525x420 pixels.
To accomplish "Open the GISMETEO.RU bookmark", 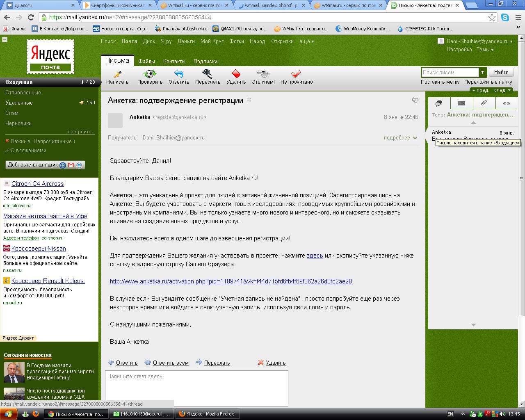I will 425,29.
